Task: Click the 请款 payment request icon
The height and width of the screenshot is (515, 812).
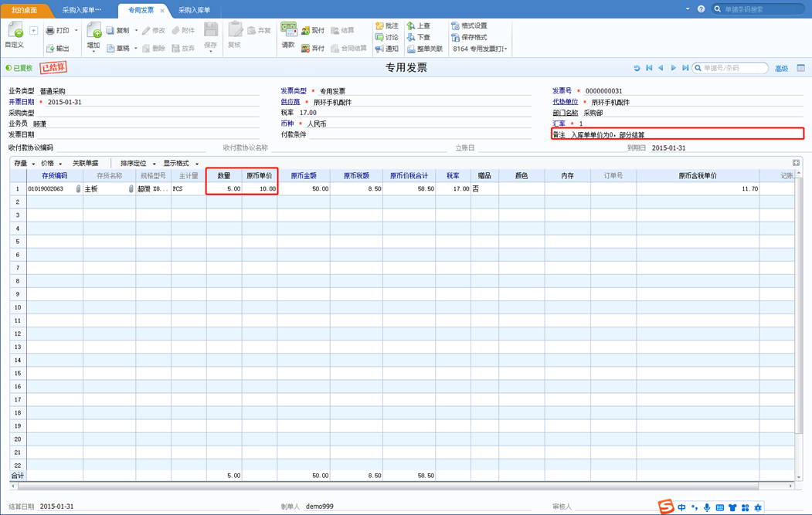Action: 288,29
